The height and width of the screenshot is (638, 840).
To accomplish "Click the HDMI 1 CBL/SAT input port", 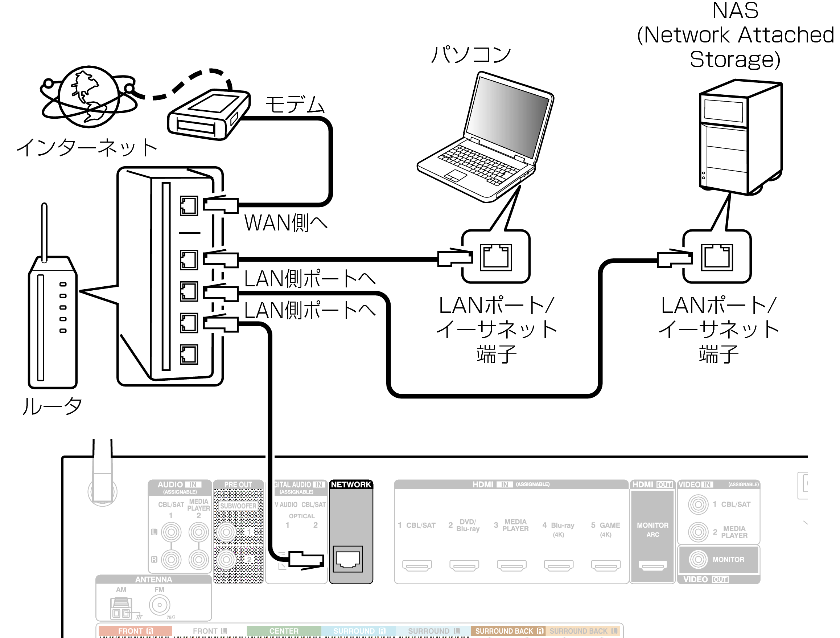I will point(417,565).
